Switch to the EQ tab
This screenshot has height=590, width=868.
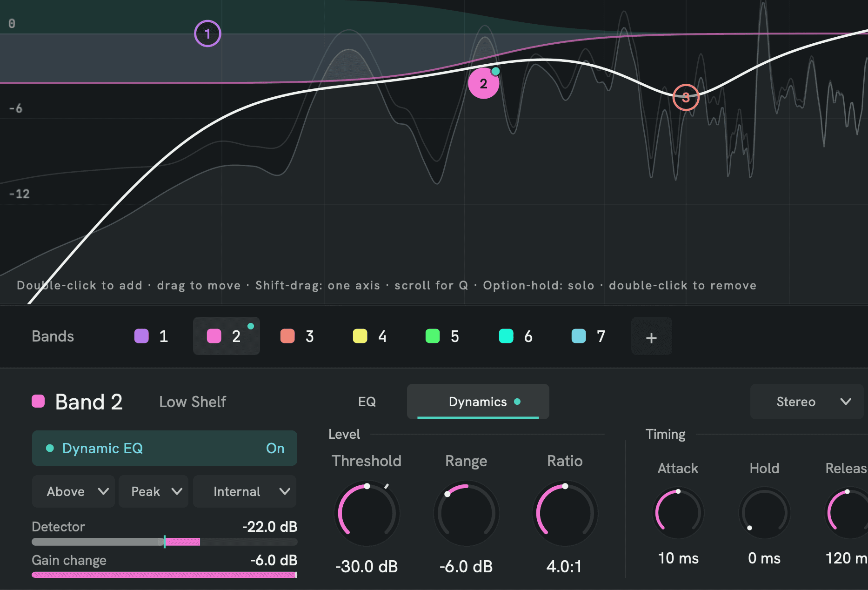(x=367, y=402)
